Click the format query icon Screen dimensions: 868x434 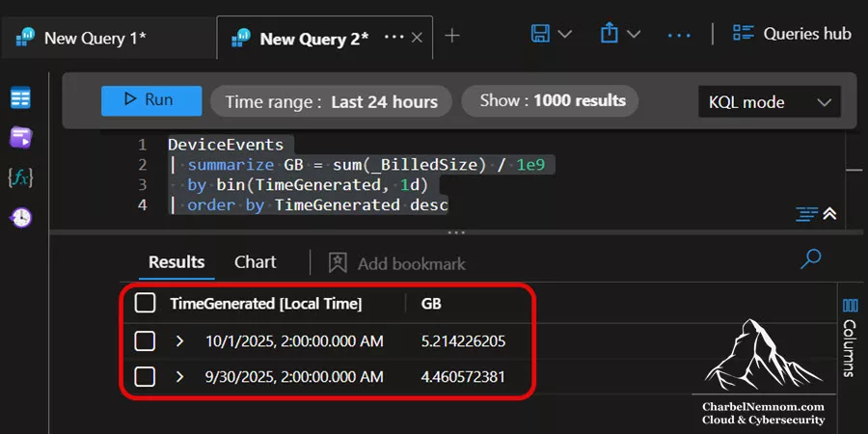tap(806, 214)
